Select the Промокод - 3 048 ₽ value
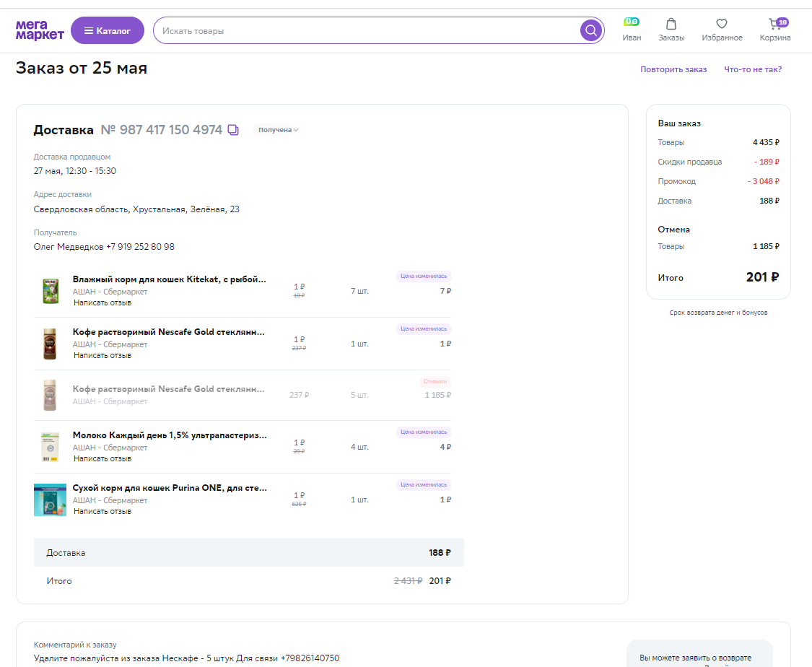812x667 pixels. tap(764, 181)
